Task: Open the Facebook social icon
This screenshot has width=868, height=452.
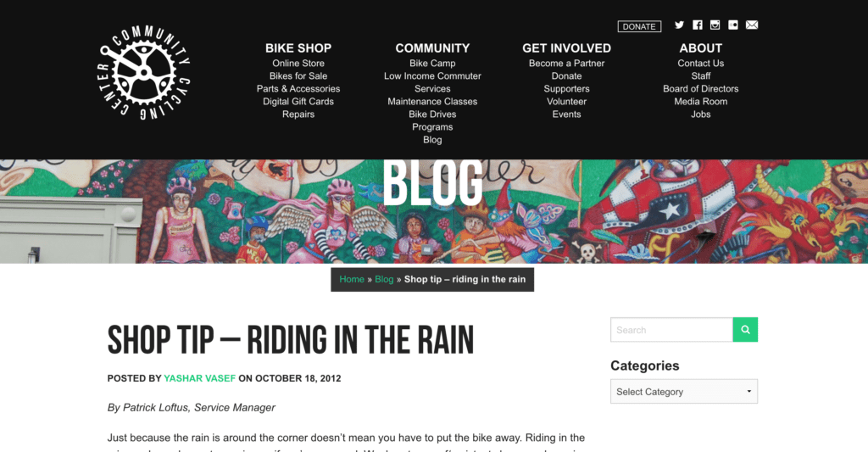Action: [698, 25]
